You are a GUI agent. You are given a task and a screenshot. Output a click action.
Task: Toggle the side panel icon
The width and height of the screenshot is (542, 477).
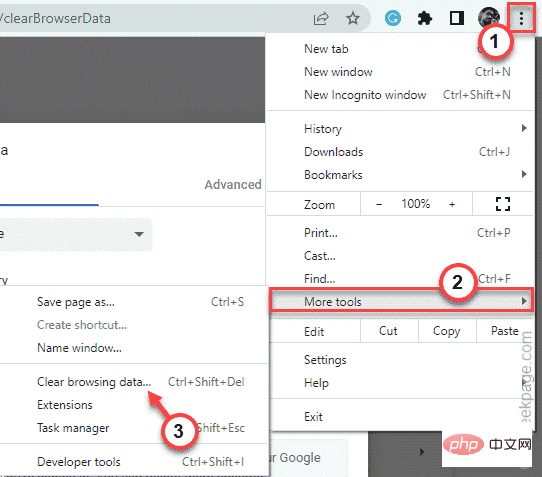457,18
